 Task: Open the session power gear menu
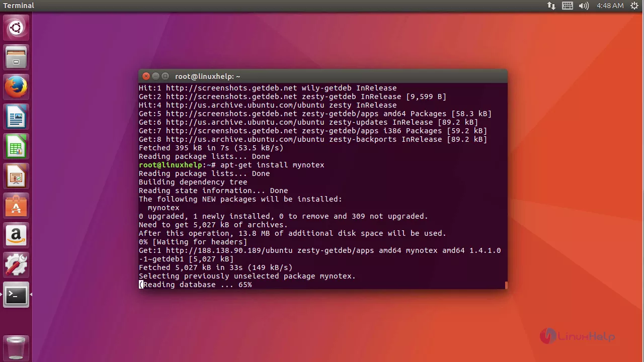[634, 6]
